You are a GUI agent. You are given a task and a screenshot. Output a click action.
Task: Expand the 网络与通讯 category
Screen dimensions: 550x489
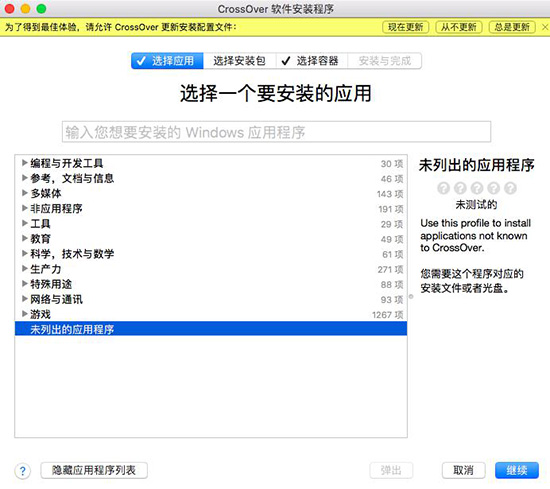[x=25, y=299]
